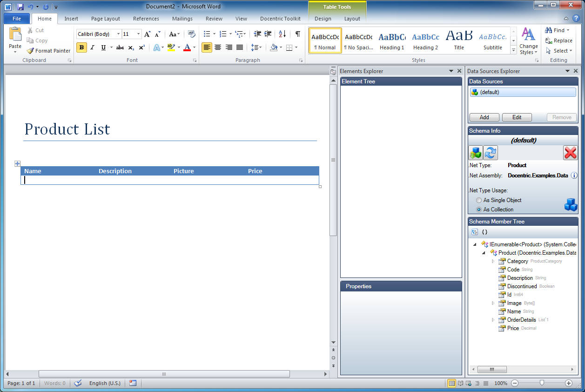Justify the paragraph text
Image resolution: width=585 pixels, height=392 pixels.
(x=239, y=47)
